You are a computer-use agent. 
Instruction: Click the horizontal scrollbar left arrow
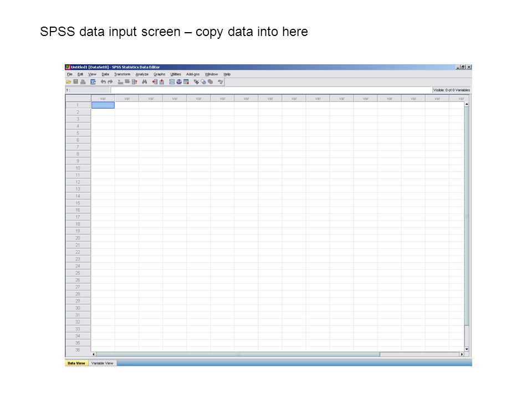tap(94, 354)
